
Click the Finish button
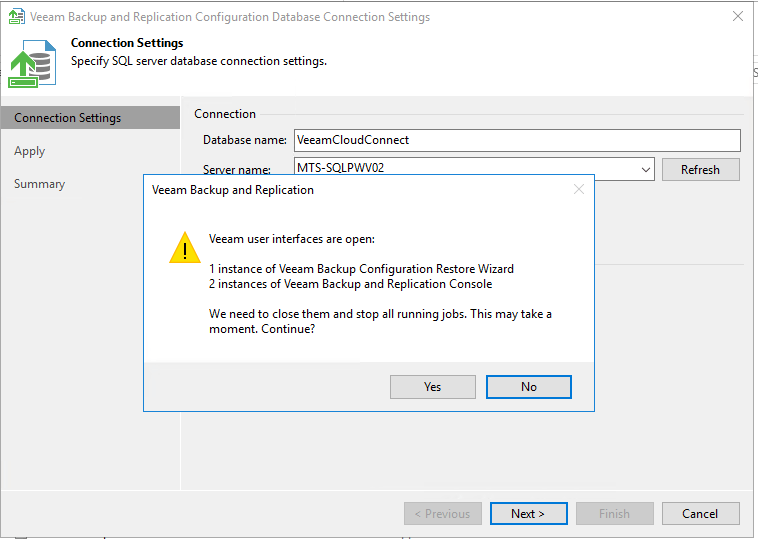coord(614,514)
